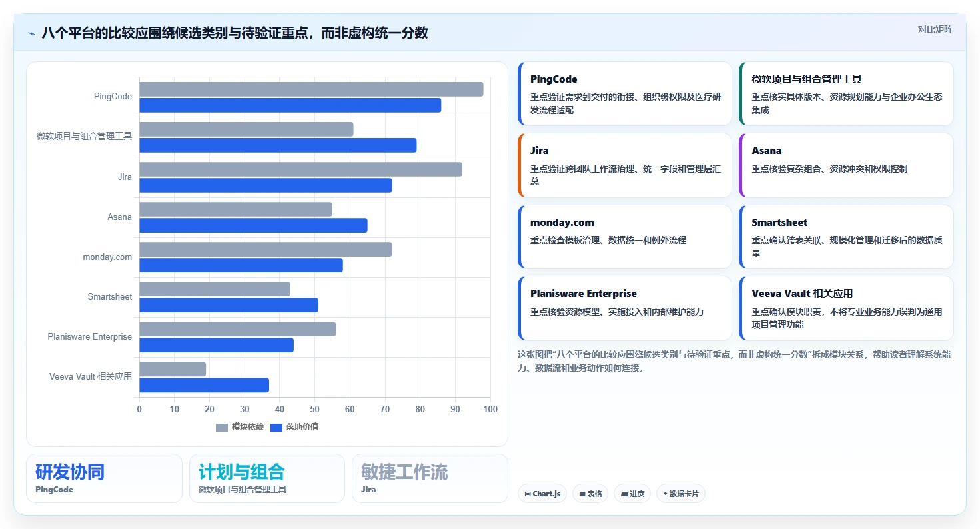Select the Veeva Vault 相关应用 card title

802,293
